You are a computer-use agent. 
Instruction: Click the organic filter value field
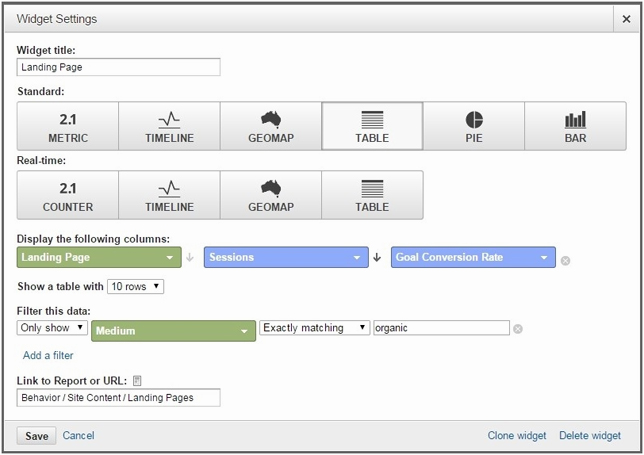[x=442, y=328]
